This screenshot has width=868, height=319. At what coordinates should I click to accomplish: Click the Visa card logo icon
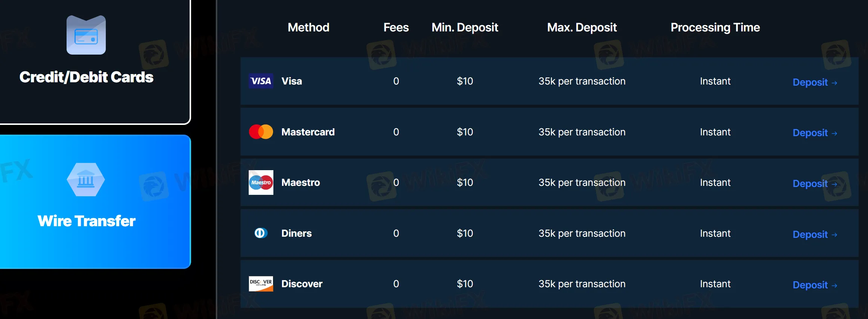(261, 81)
